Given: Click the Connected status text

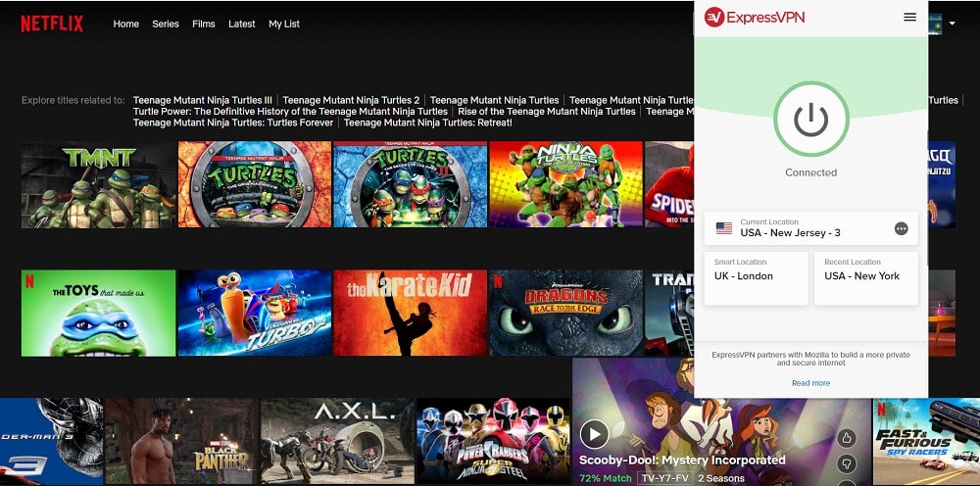Looking at the screenshot, I should coord(810,172).
